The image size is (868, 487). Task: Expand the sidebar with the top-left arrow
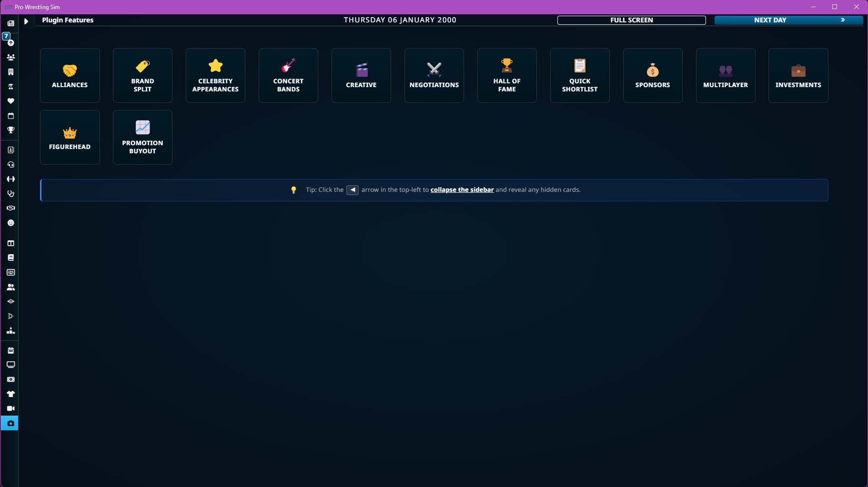(26, 21)
